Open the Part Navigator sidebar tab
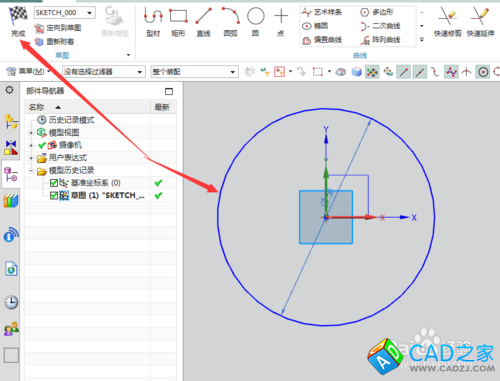 coord(10,174)
